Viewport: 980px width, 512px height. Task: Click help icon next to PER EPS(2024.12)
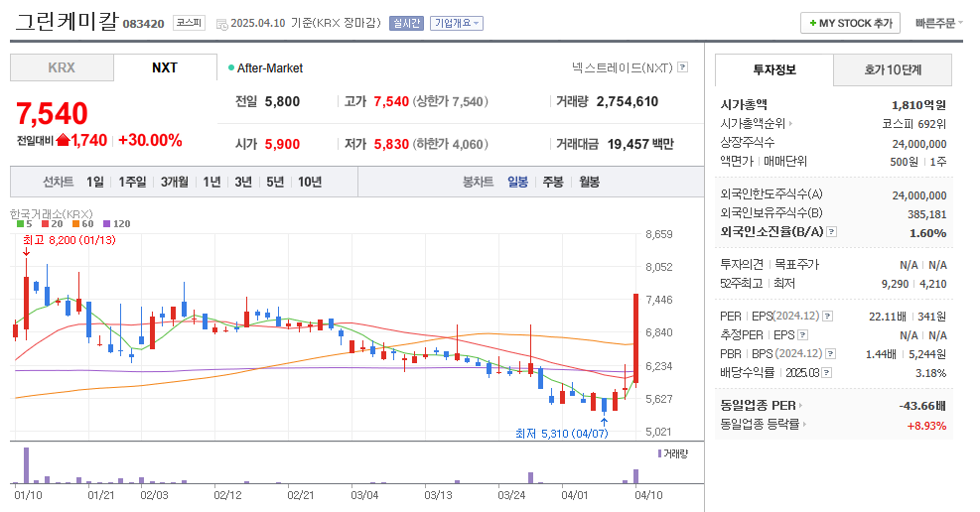pyautogui.click(x=827, y=316)
